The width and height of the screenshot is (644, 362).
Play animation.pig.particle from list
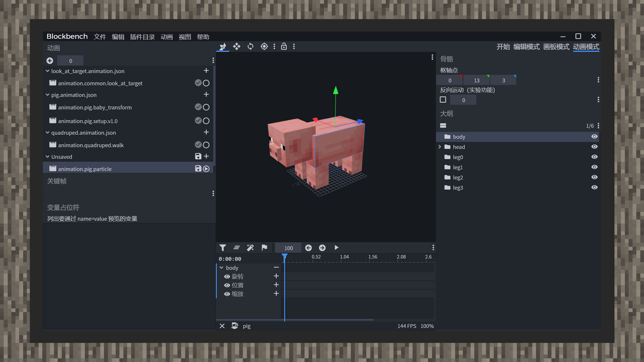pyautogui.click(x=206, y=169)
